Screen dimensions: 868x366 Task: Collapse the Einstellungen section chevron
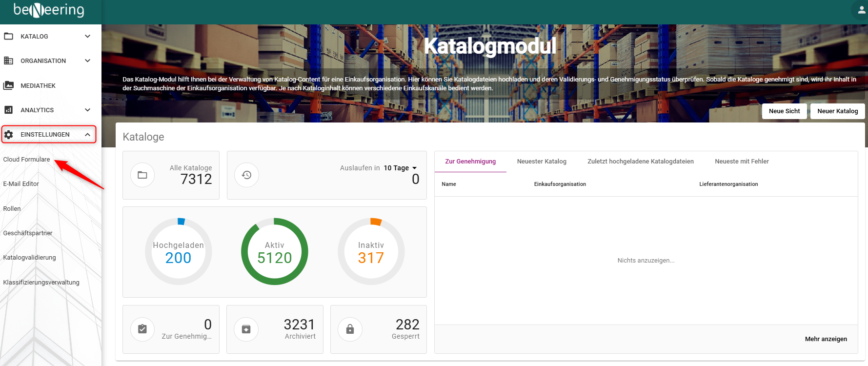click(x=87, y=134)
